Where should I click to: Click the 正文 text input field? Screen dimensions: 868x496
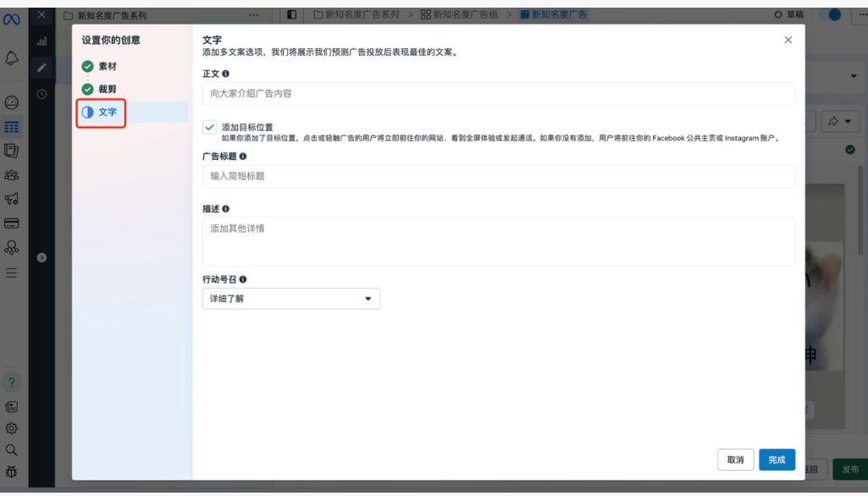498,94
